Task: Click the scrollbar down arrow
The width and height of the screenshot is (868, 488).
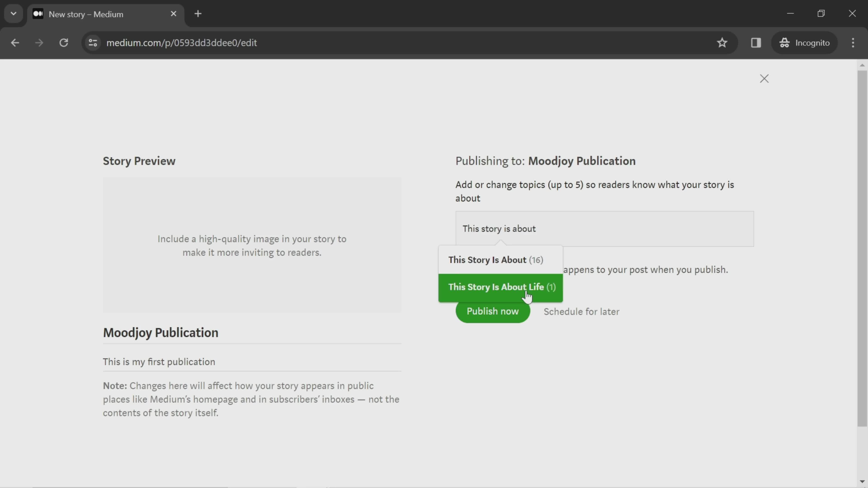Action: point(862,482)
